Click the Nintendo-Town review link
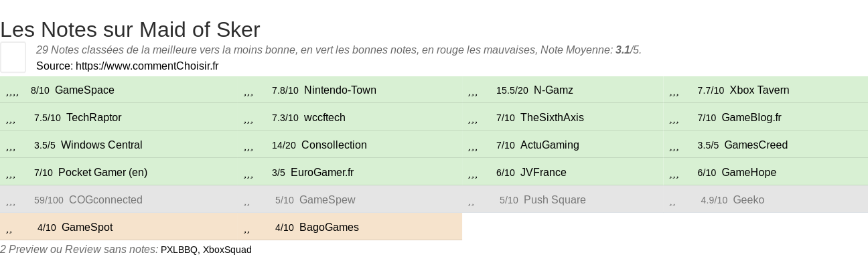This screenshot has height=257, width=868. tap(340, 90)
